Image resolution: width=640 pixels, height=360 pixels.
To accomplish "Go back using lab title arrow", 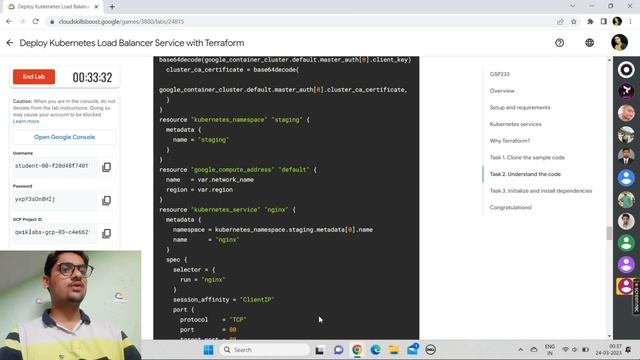I will pyautogui.click(x=10, y=43).
